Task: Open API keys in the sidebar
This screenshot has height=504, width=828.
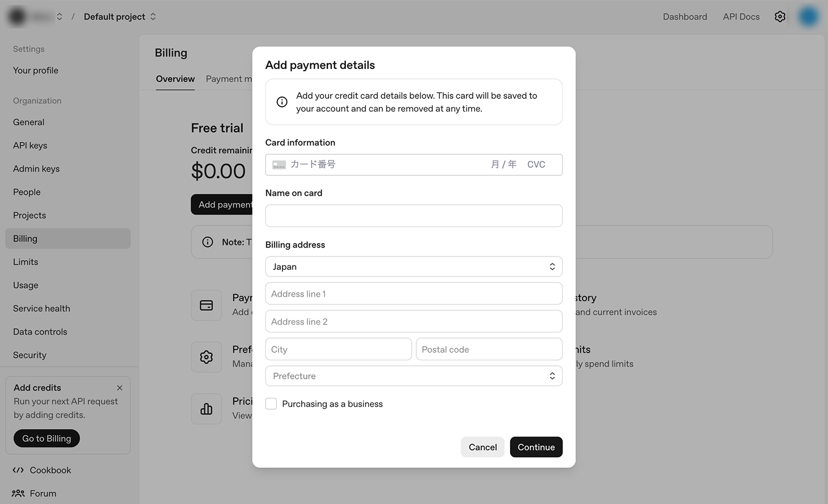Action: click(x=30, y=145)
